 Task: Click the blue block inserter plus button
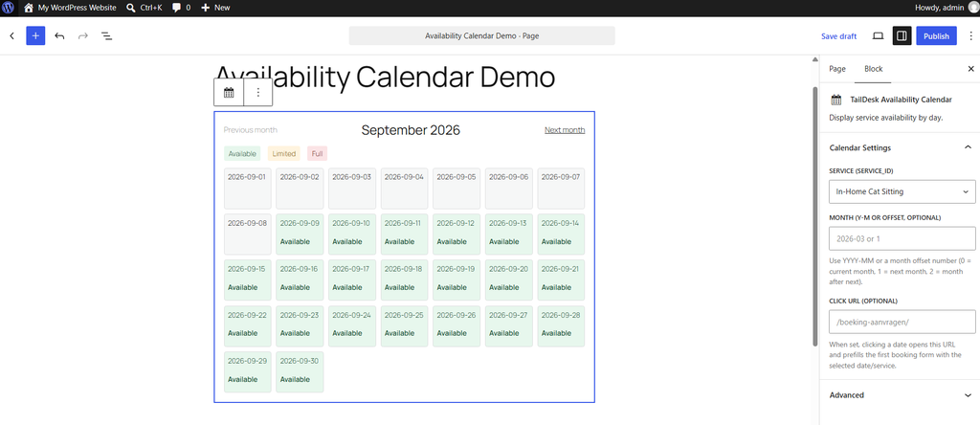pyautogui.click(x=35, y=35)
